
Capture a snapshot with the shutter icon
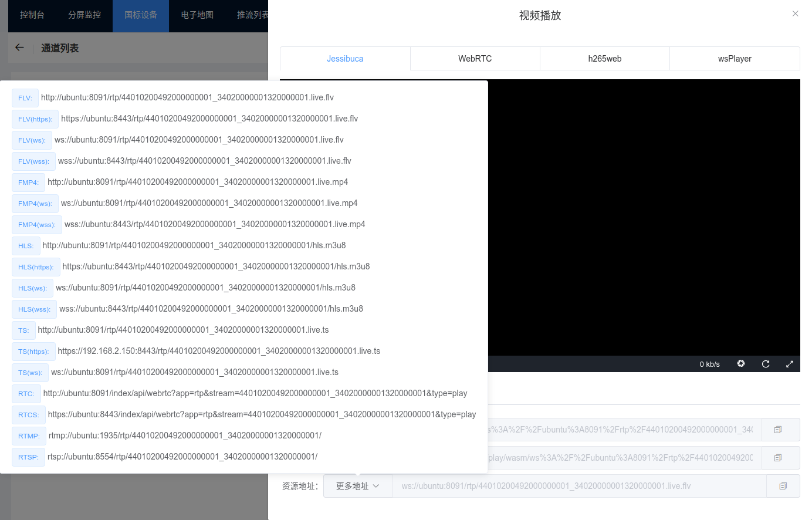[741, 364]
